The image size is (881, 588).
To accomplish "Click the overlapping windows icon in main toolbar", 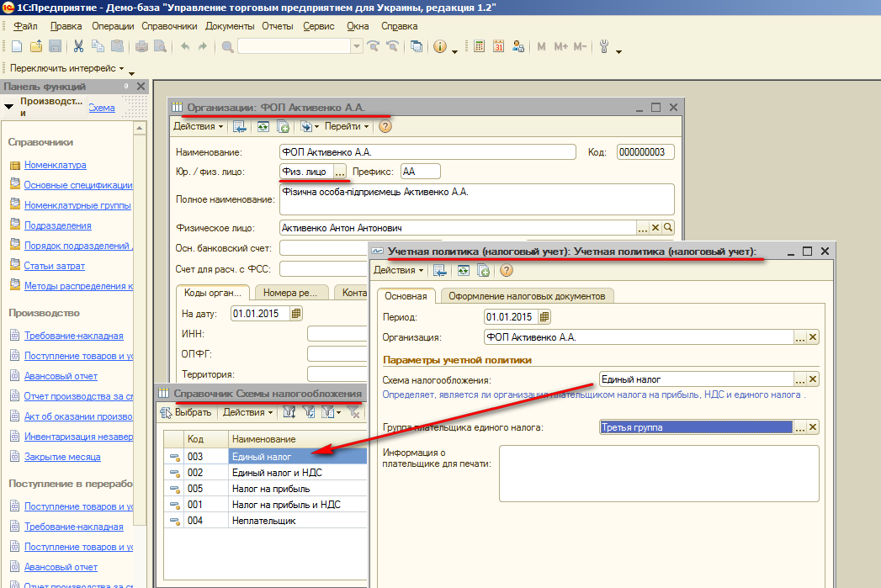I will [417, 46].
